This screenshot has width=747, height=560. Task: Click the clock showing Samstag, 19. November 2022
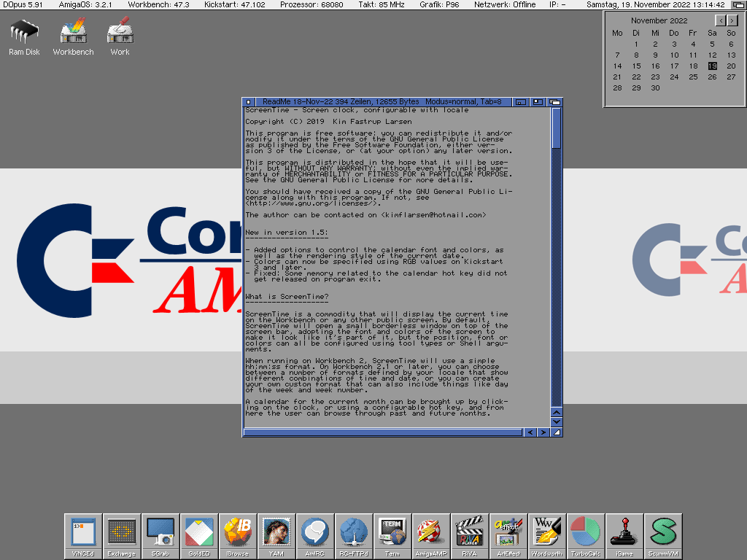(x=656, y=5)
